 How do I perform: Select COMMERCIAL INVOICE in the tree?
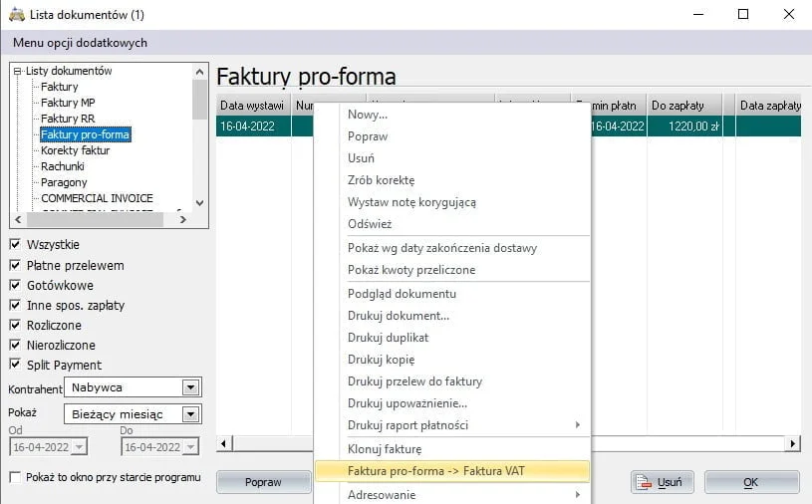(97, 198)
